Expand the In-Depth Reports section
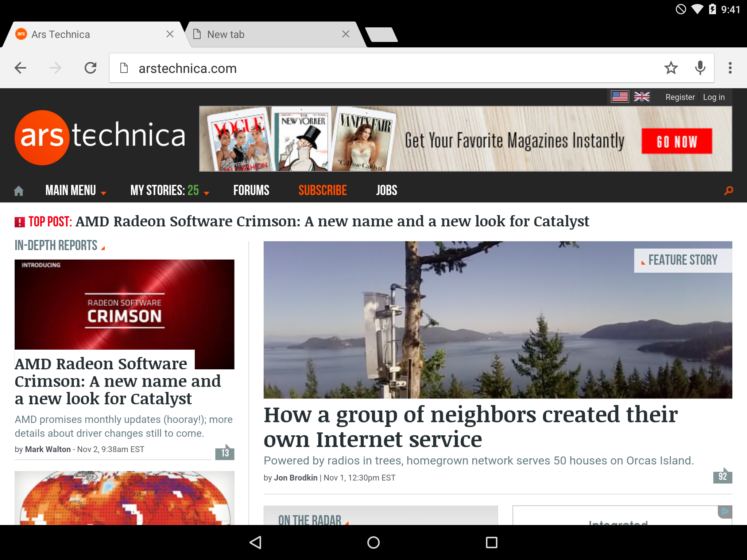The height and width of the screenshot is (560, 747). pyautogui.click(x=58, y=245)
